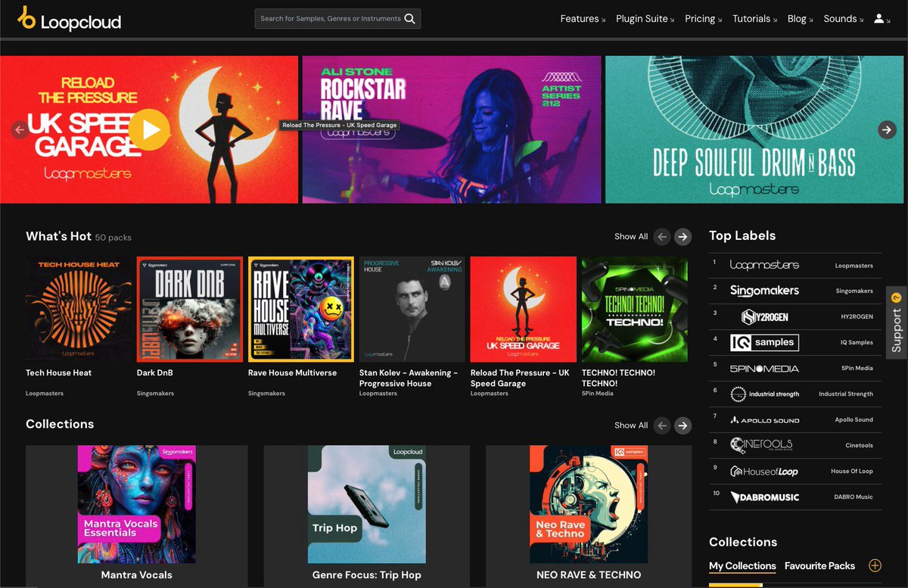Open the Dark DnB pack cover
This screenshot has width=908, height=588.
pos(190,310)
